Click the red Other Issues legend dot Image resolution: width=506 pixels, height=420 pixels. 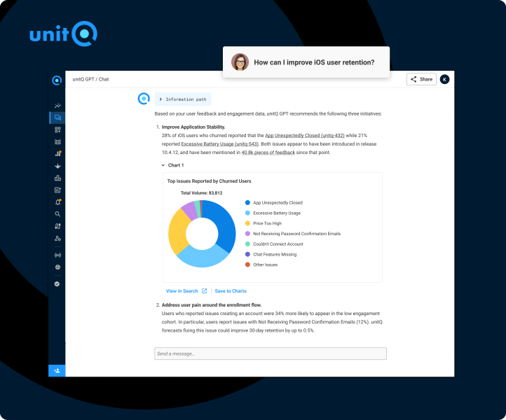(x=247, y=265)
